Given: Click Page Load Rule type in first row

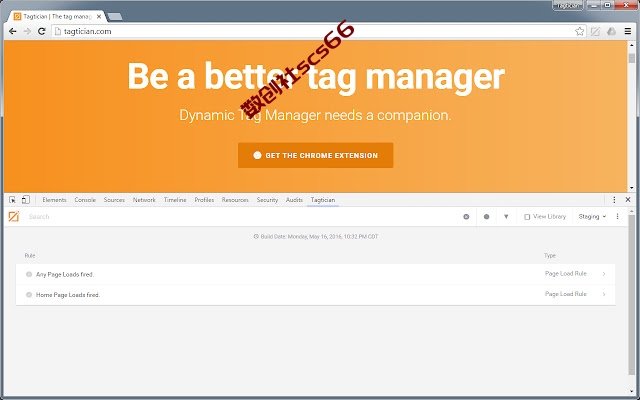Looking at the screenshot, I should tap(566, 273).
